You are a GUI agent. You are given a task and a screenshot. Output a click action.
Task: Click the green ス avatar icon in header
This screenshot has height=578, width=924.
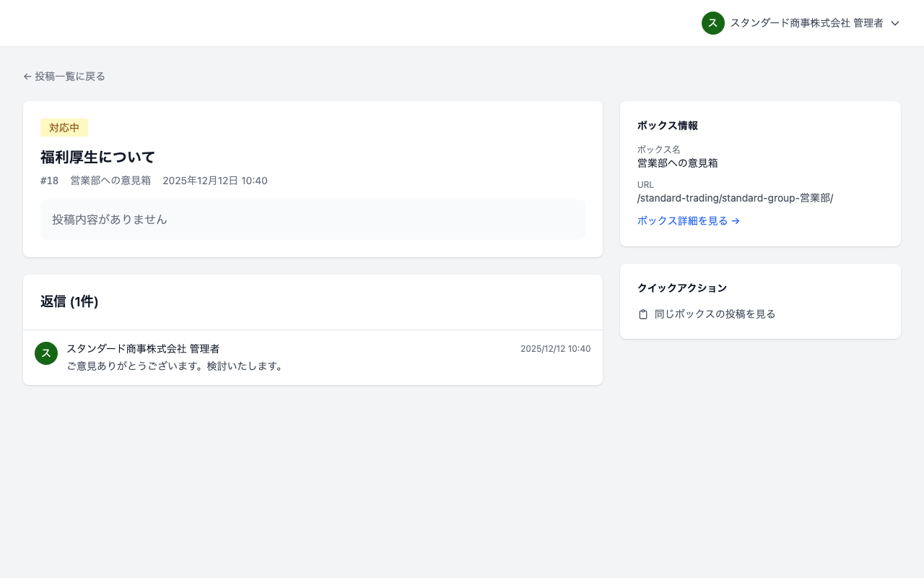click(x=712, y=23)
